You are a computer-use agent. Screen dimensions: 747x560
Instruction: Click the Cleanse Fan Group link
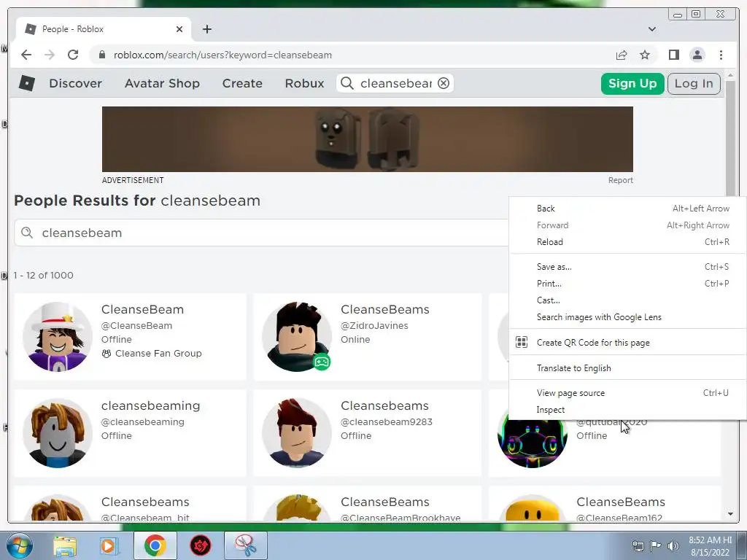click(x=158, y=354)
